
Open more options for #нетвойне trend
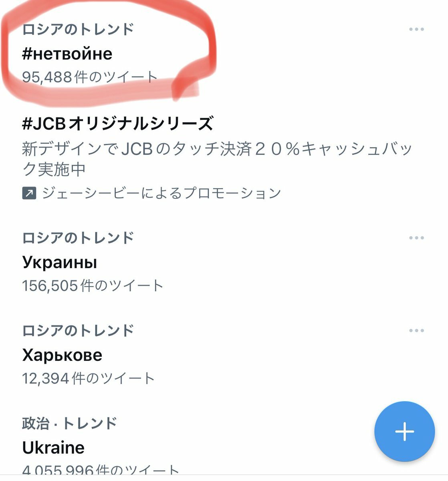tap(416, 29)
